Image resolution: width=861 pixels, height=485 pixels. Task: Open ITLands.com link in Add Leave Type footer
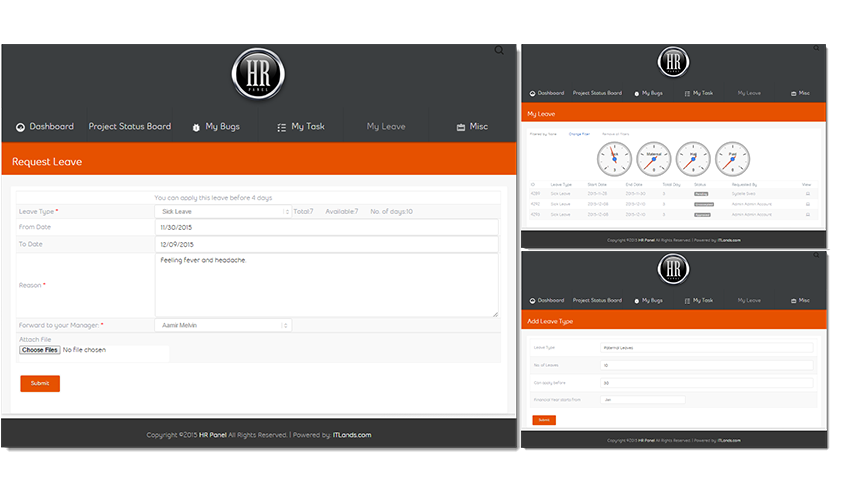pos(729,441)
